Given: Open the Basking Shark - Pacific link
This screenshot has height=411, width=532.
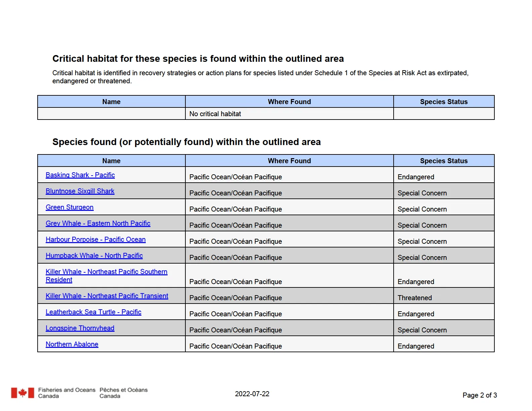Looking at the screenshot, I should (x=80, y=175).
